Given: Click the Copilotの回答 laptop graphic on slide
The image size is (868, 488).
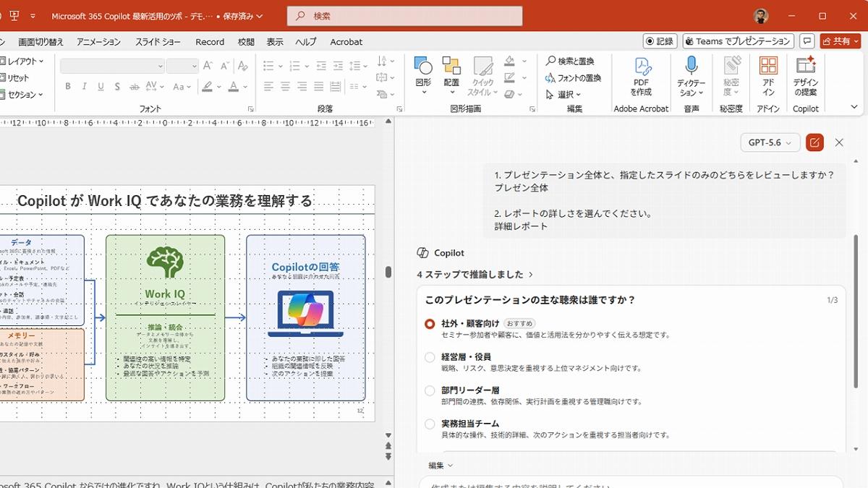Looking at the screenshot, I should (x=305, y=314).
